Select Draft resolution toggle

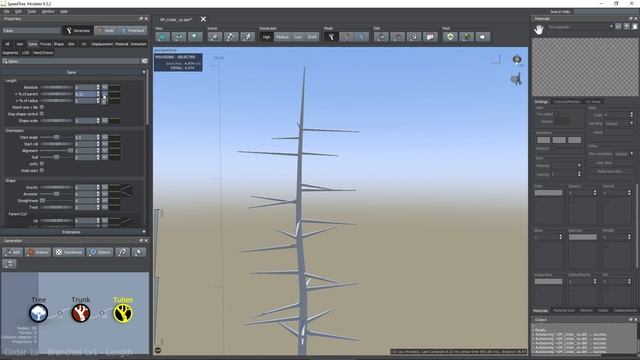[x=312, y=37]
